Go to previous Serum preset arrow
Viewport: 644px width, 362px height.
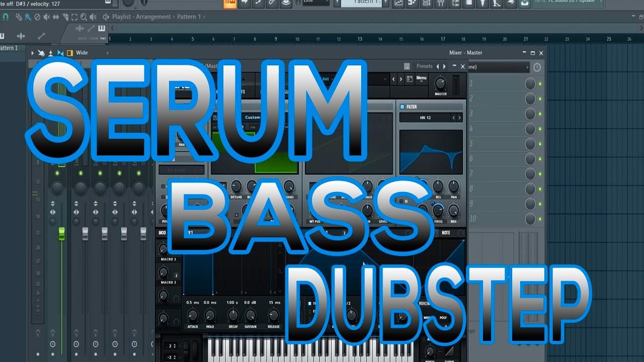tap(394, 79)
